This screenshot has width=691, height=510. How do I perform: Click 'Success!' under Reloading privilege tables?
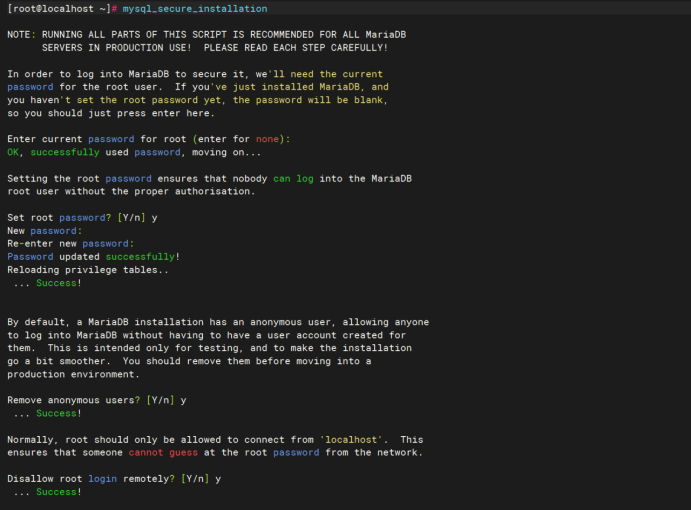[x=59, y=283]
